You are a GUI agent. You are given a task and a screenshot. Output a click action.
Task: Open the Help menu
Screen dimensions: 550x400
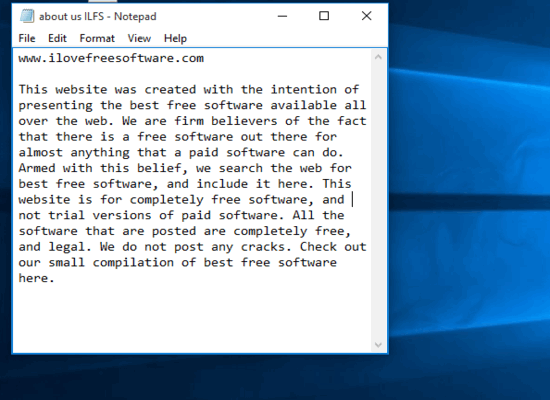[x=175, y=38]
